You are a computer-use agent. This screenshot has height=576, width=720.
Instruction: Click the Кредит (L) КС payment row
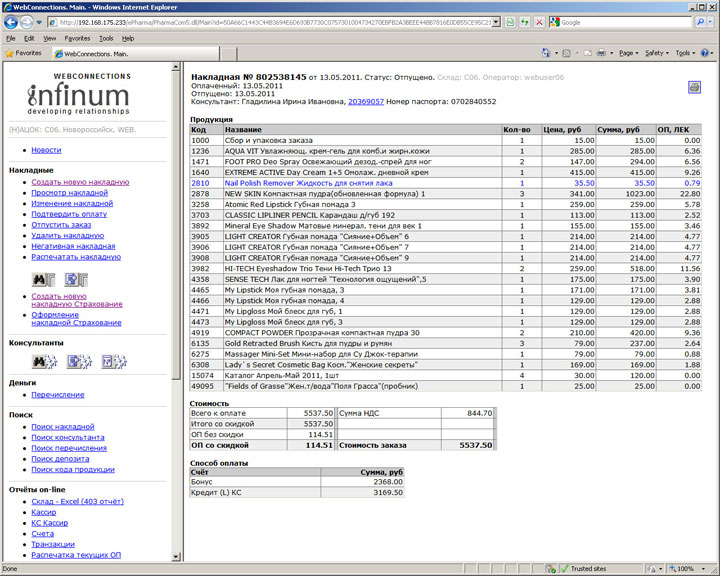pyautogui.click(x=297, y=493)
